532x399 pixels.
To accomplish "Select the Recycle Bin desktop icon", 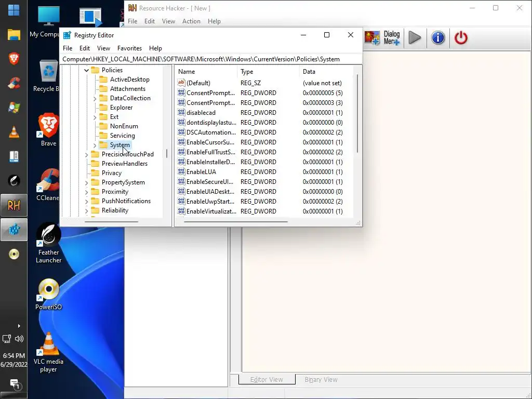I will point(46,76).
